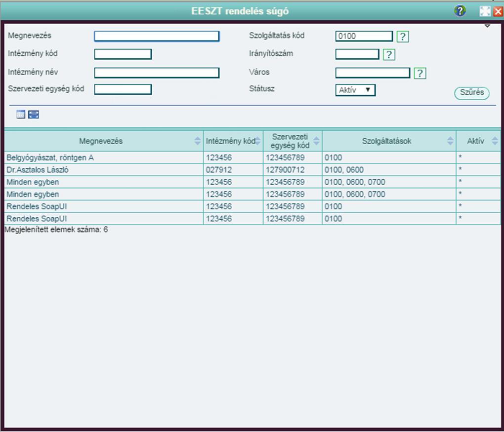Focus the Szervezeti egység kód filter input
504x432 pixels.
(x=123, y=89)
